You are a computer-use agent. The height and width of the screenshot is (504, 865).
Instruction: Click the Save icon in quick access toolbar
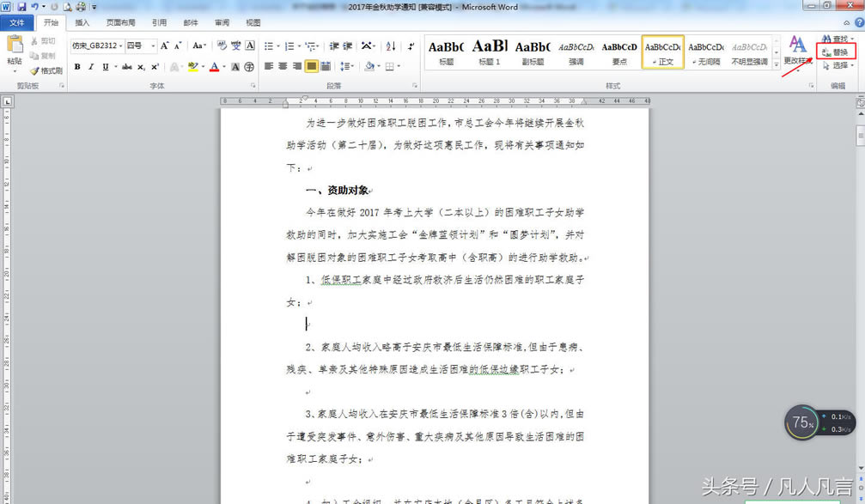[22, 7]
